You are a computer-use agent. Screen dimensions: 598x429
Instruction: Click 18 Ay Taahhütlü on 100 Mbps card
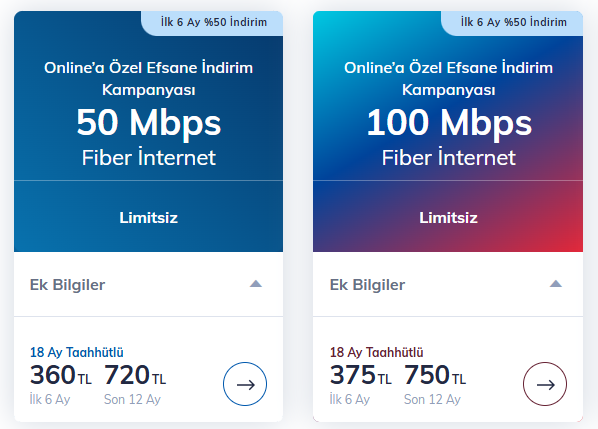pos(376,352)
